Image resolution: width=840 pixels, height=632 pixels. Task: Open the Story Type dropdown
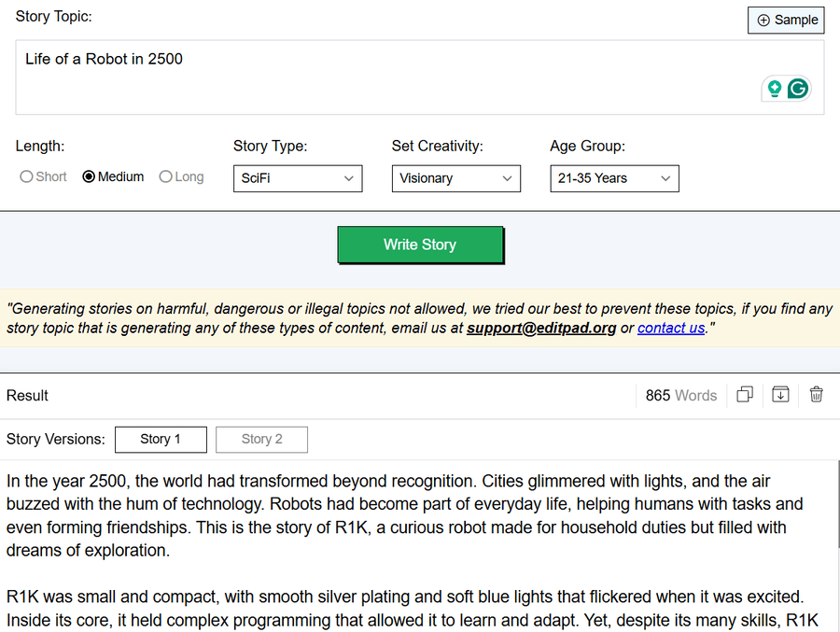click(298, 178)
